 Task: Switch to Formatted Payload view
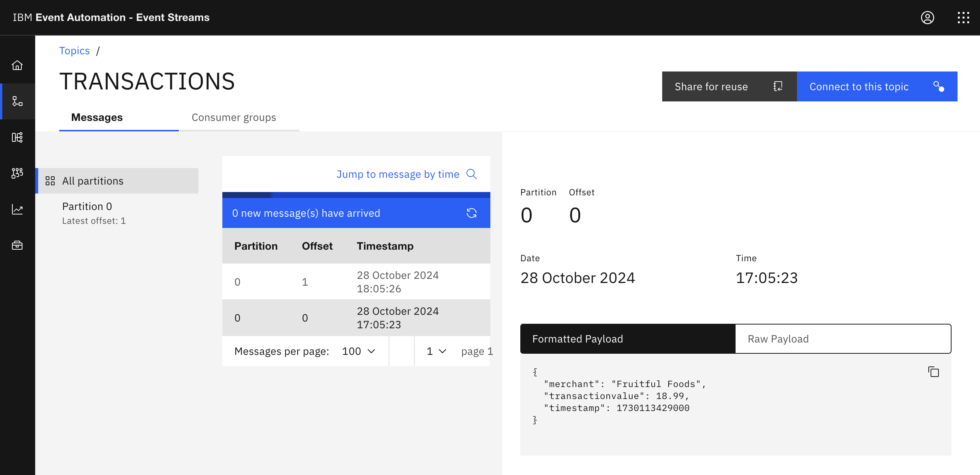coord(628,339)
